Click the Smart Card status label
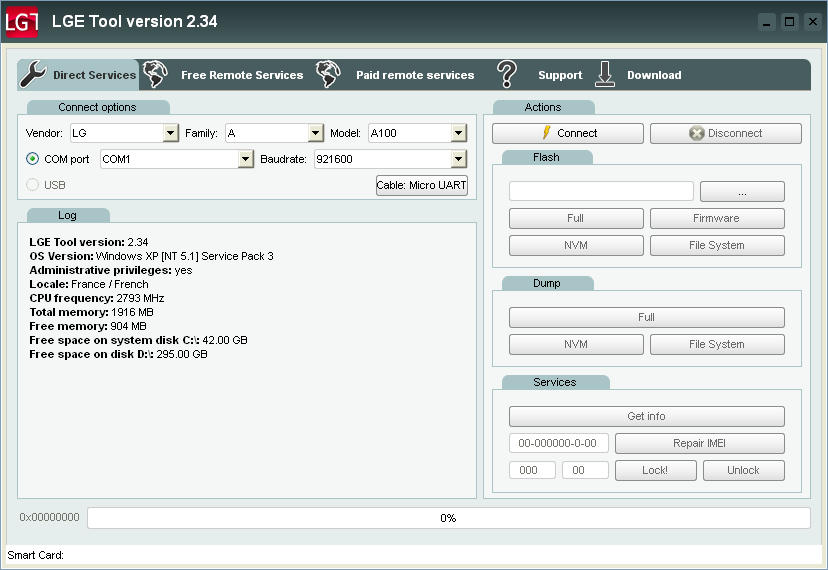The height and width of the screenshot is (570, 828). pyautogui.click(x=35, y=555)
